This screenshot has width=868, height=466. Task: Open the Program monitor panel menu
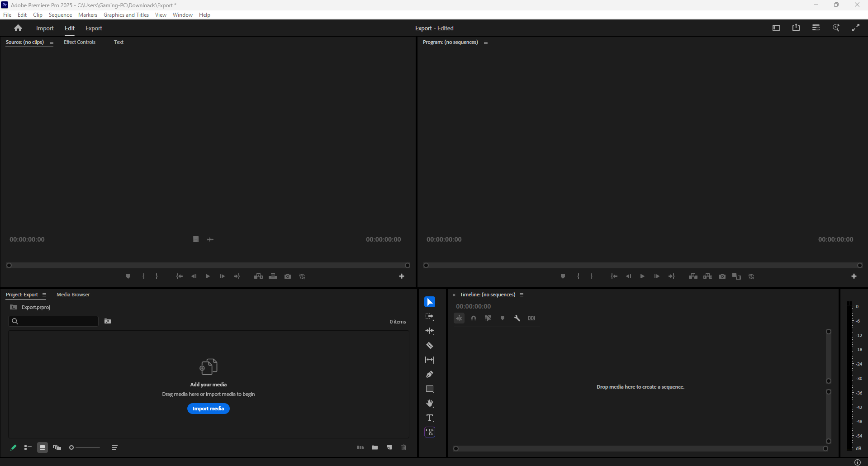pos(486,43)
